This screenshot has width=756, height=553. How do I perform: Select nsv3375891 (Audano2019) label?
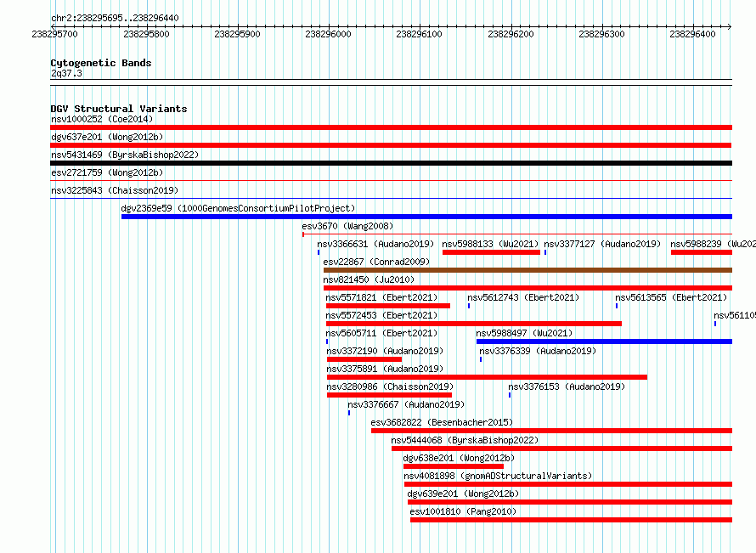click(x=386, y=369)
